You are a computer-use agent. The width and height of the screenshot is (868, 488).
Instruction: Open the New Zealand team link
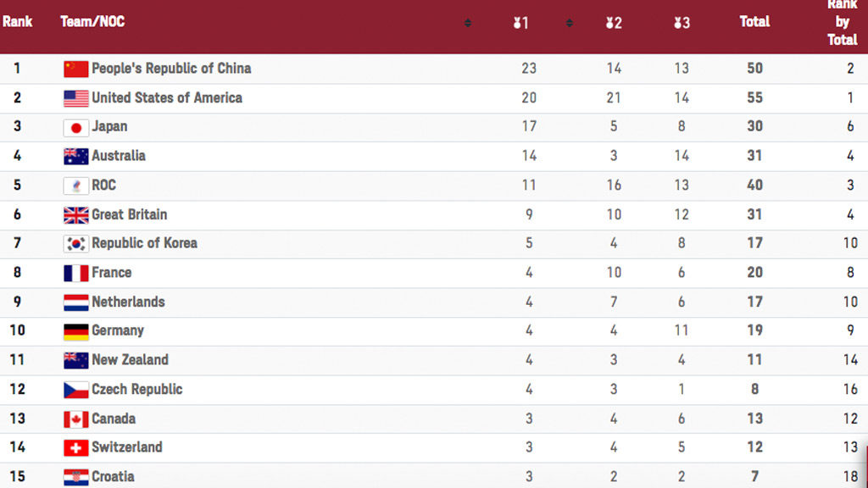coord(130,360)
